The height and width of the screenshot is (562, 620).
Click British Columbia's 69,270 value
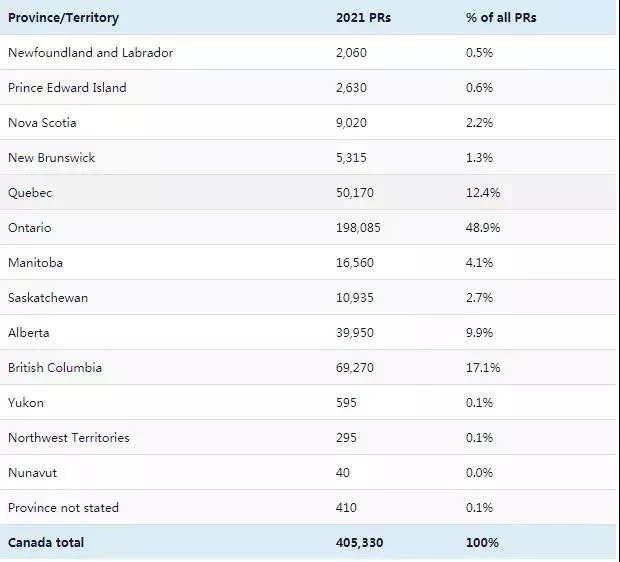point(355,368)
